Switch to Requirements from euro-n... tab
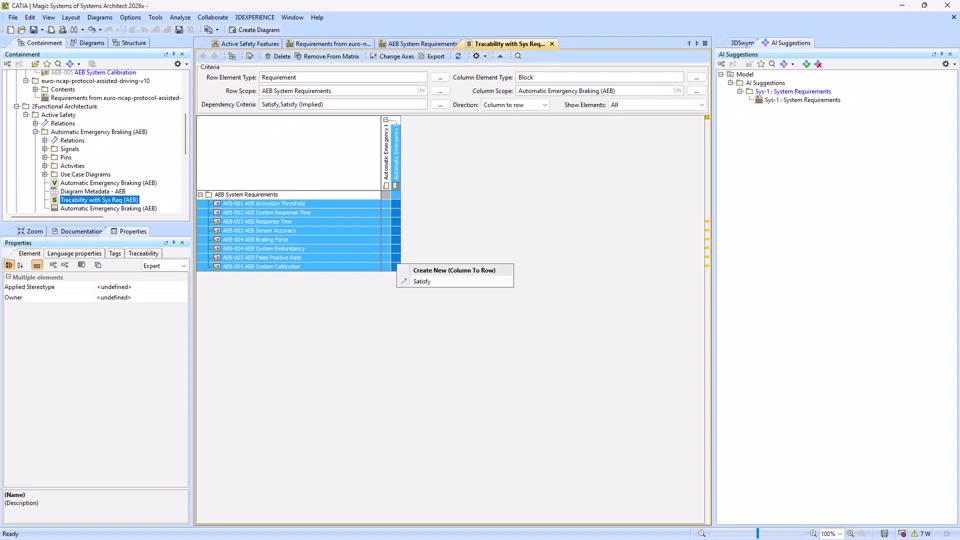The width and height of the screenshot is (960, 540). 329,44
